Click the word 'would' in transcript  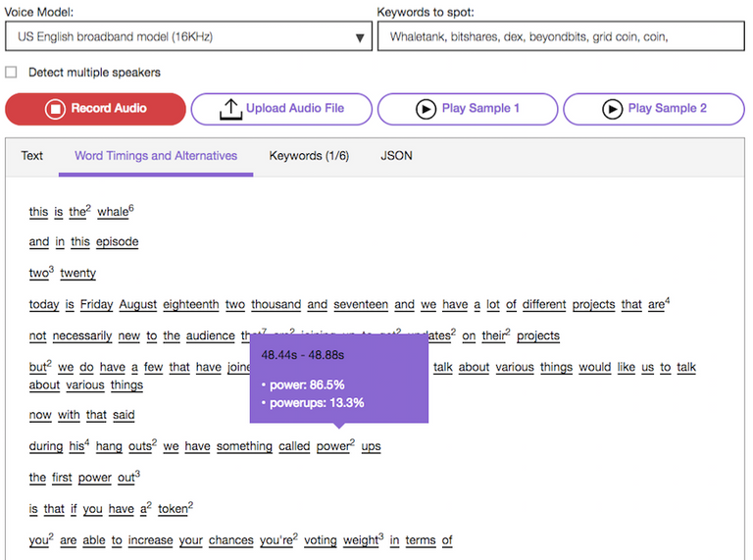coord(594,367)
